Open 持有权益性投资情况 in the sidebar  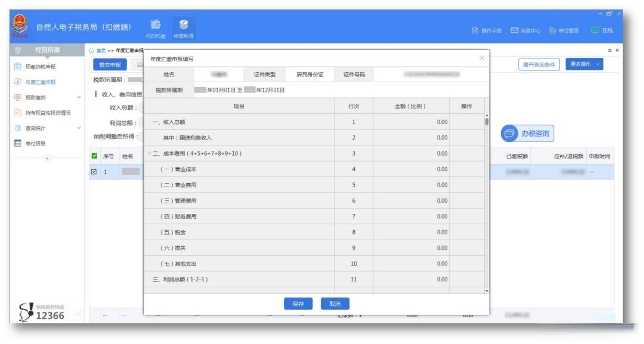pyautogui.click(x=48, y=113)
